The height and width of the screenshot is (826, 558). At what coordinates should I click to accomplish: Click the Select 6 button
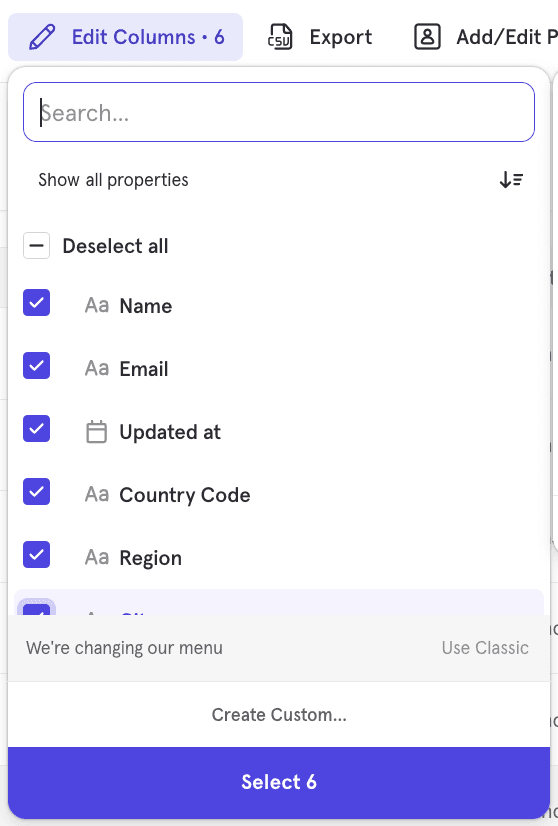(279, 782)
